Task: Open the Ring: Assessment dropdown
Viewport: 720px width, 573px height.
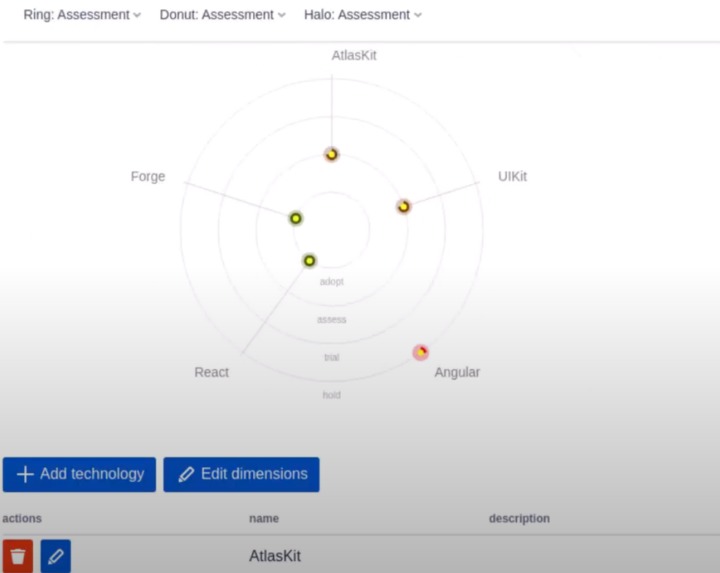Action: 82,15
